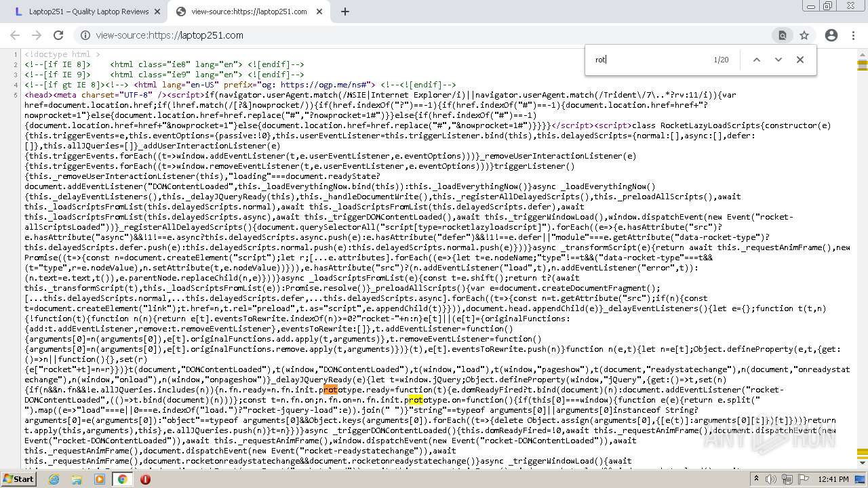Bookmark this page with the star icon

(804, 35)
